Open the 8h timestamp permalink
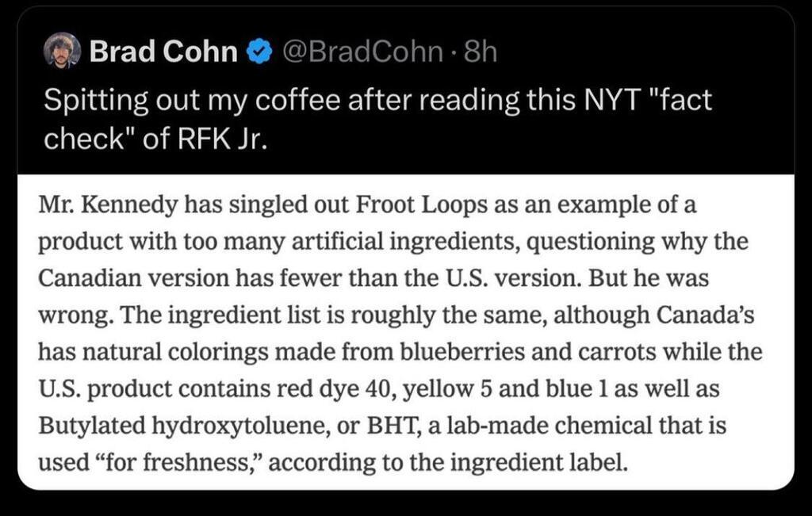812x516 pixels. 481,52
